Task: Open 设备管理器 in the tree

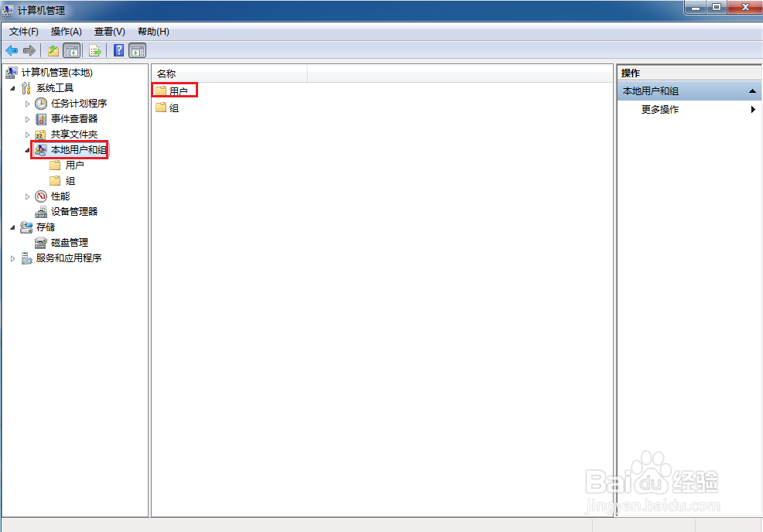Action: 74,212
